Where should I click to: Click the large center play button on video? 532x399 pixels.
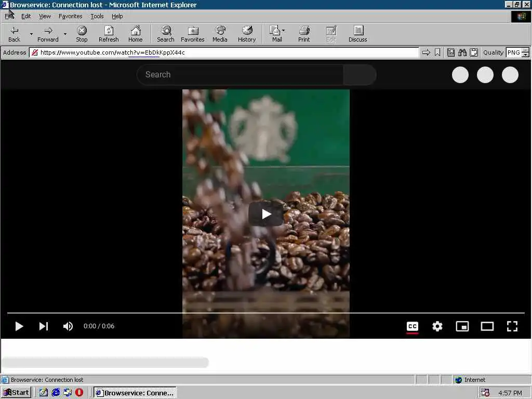(266, 214)
